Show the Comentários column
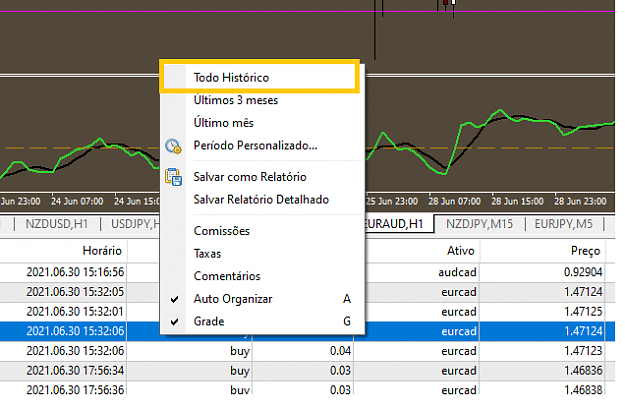The width and height of the screenshot is (625, 409). point(262,276)
